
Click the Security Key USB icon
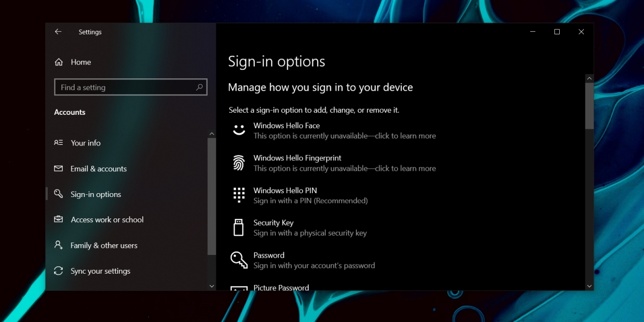tap(239, 227)
